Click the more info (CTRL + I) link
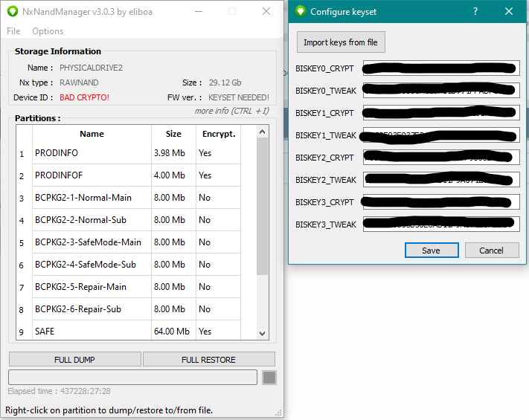Image resolution: width=529 pixels, height=420 pixels. click(x=232, y=111)
